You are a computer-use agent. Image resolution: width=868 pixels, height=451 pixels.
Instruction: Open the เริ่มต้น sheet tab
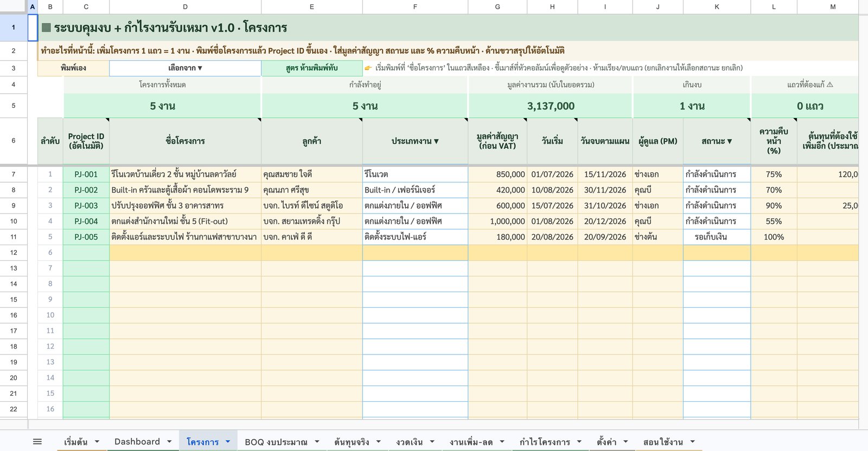(x=75, y=442)
